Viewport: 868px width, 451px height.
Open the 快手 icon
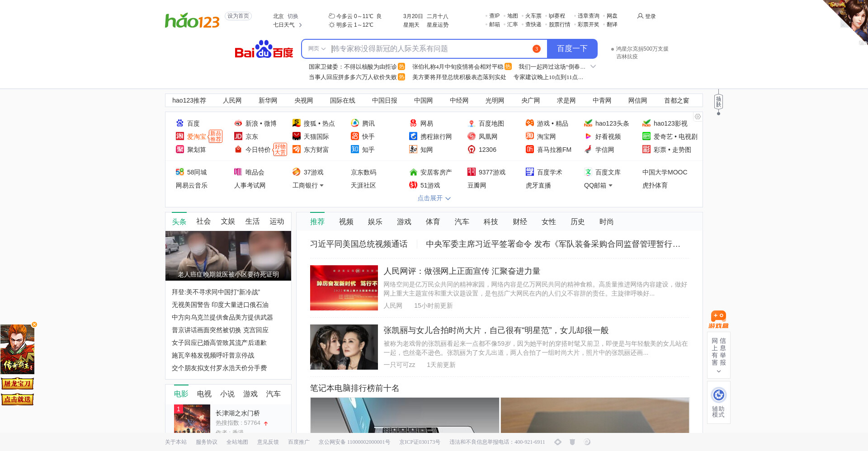355,136
